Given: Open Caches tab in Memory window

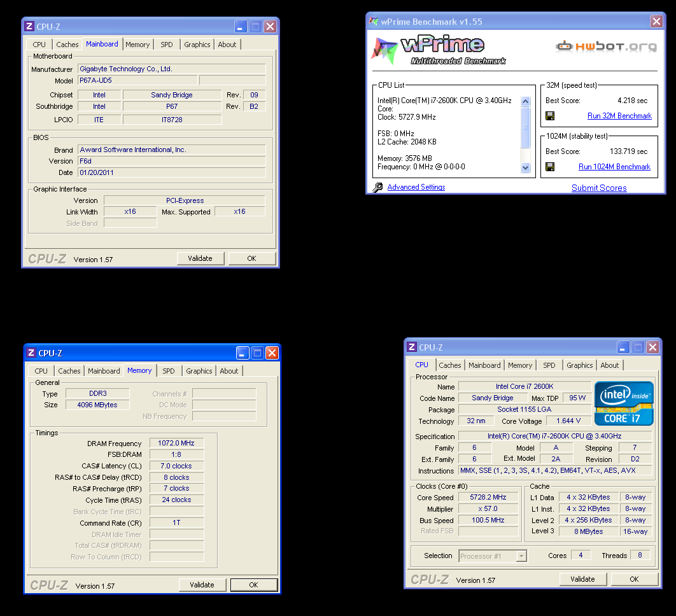Looking at the screenshot, I should click(69, 371).
